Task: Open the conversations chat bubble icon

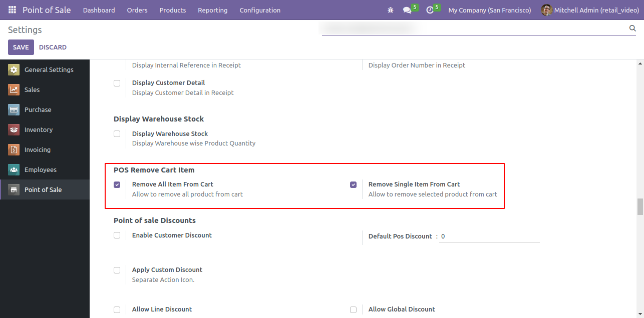Action: pyautogui.click(x=407, y=10)
